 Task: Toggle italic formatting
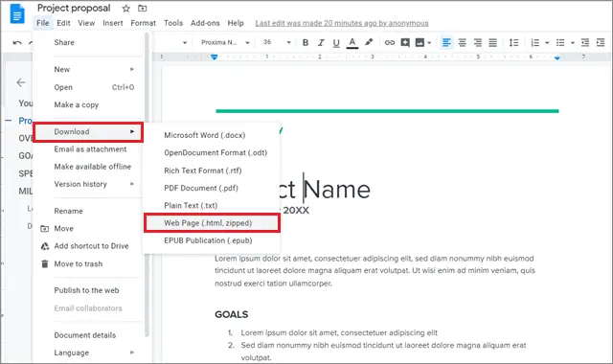click(321, 42)
